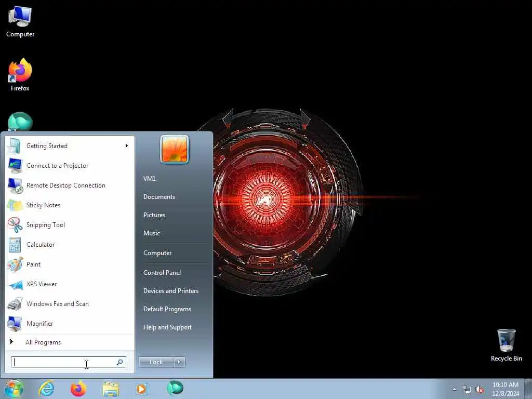Open the shutdown options arrow next to Lock

[x=179, y=362]
